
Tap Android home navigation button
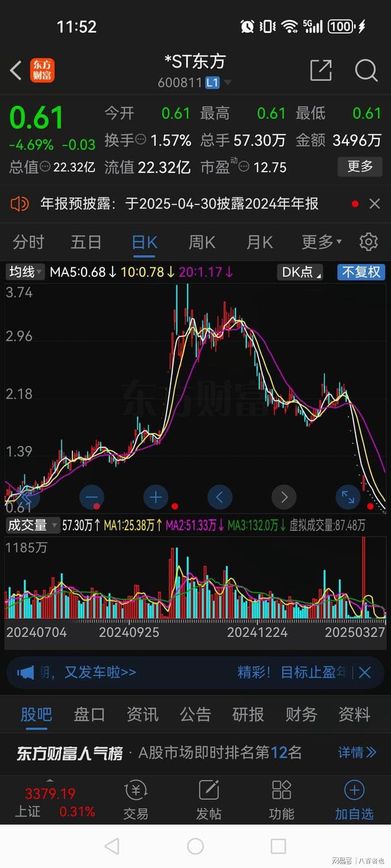tap(195, 846)
